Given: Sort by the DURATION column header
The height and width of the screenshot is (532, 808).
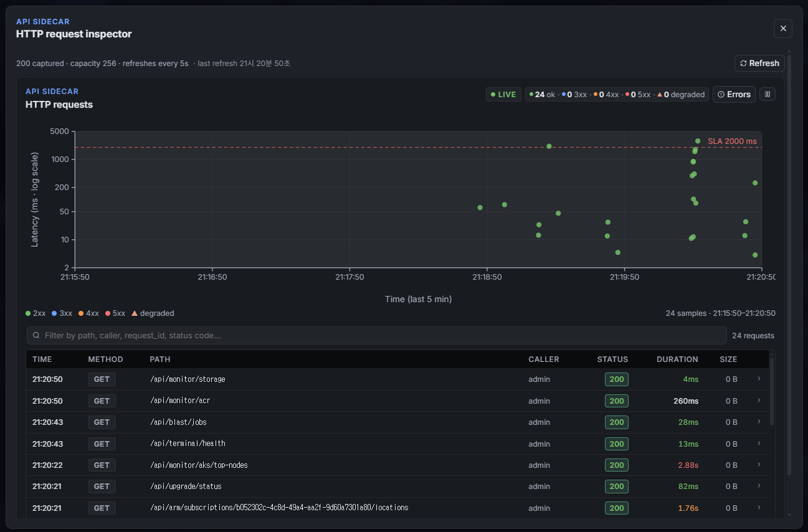Looking at the screenshot, I should [x=677, y=359].
